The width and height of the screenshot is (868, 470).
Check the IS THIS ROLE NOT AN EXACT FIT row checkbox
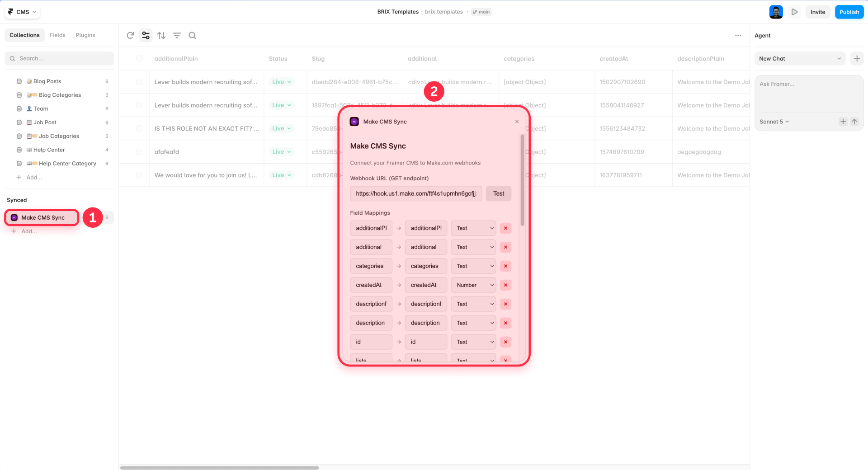[x=139, y=128]
